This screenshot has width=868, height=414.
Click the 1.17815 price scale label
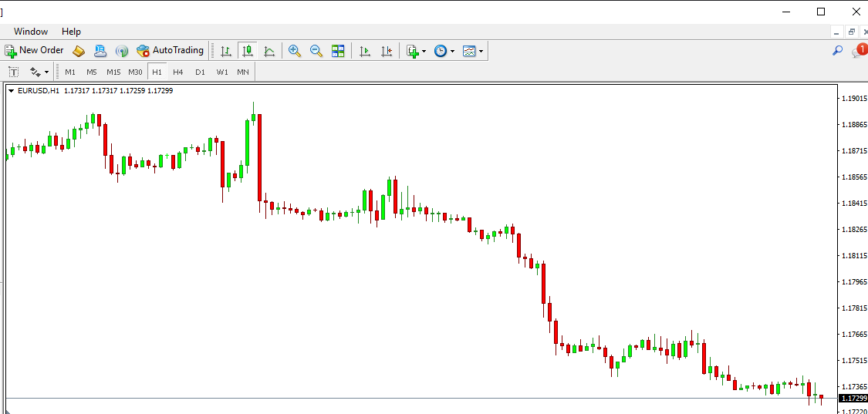853,308
